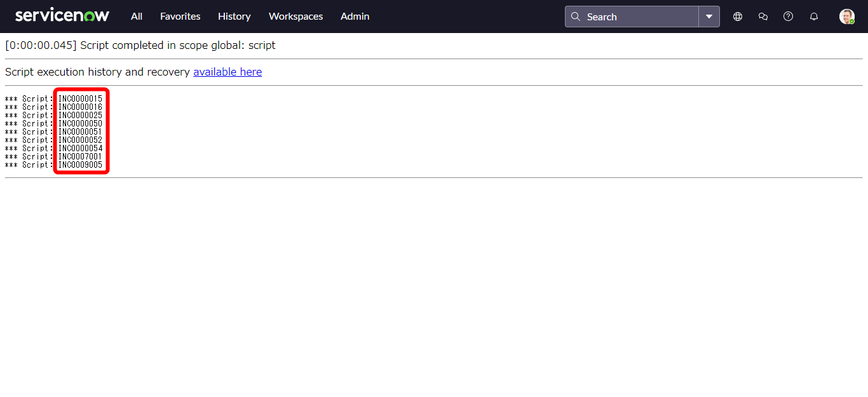Follow the "available here" link
868x397 pixels.
pyautogui.click(x=227, y=72)
